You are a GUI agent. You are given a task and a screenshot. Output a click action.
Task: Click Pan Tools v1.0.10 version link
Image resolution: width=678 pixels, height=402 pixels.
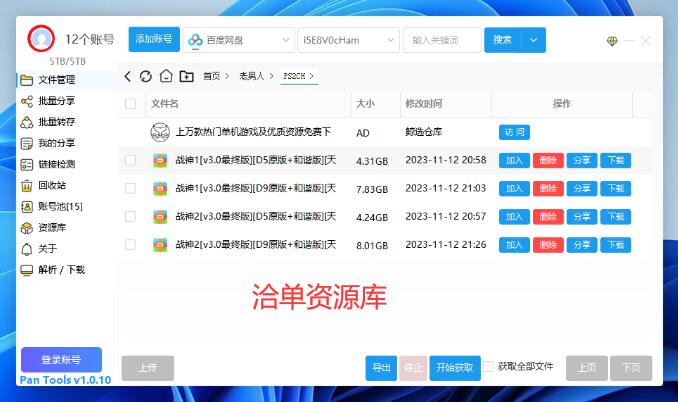point(65,380)
